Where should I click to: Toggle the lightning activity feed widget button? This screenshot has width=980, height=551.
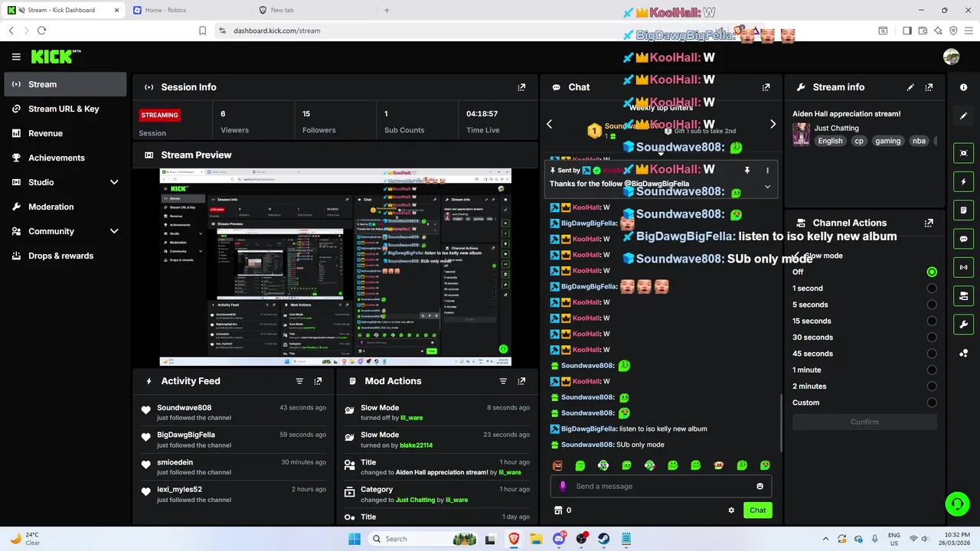point(963,182)
